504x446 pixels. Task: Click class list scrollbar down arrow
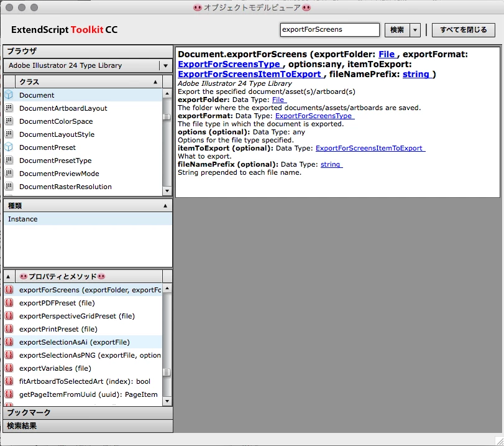167,191
